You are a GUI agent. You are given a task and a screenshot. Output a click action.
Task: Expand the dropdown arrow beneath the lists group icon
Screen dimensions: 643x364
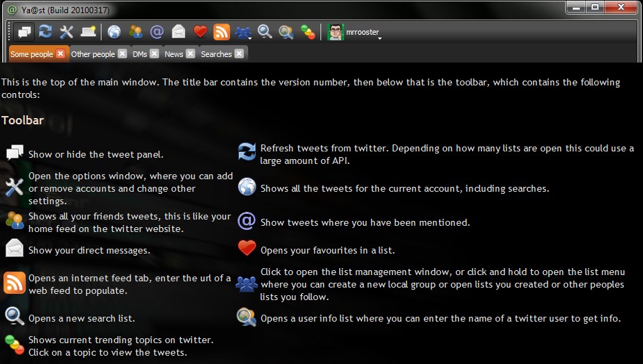pos(250,38)
